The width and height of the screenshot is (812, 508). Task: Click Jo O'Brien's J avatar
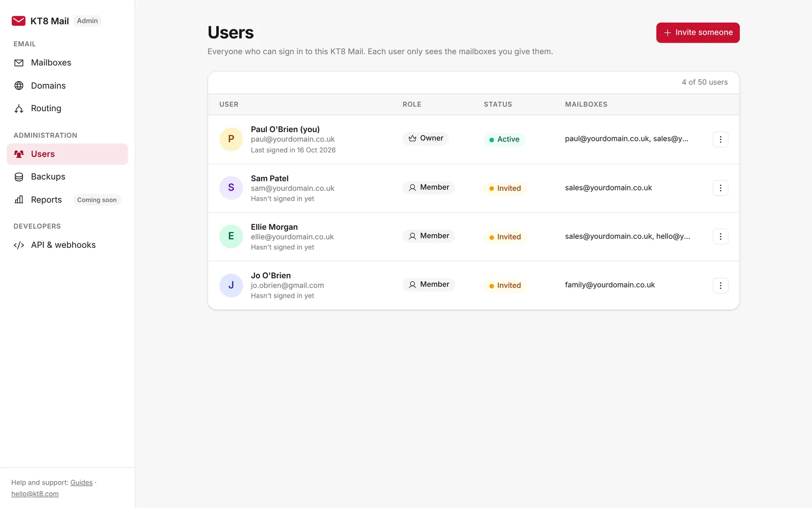[x=231, y=285]
